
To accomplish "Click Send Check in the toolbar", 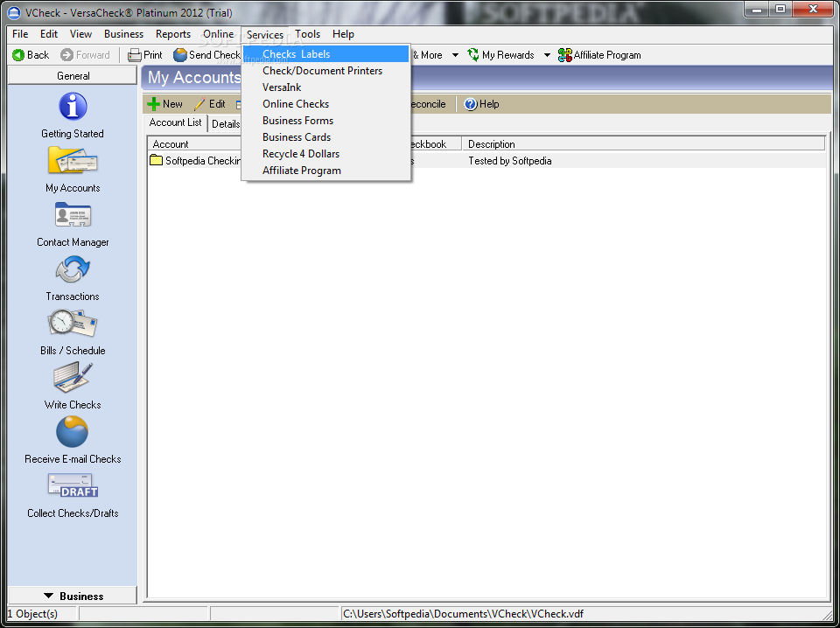I will [206, 55].
